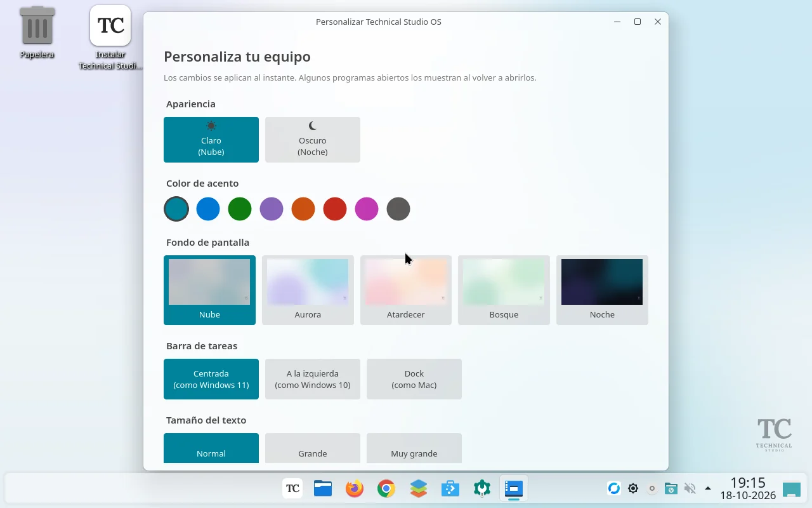The height and width of the screenshot is (508, 812).
Task: Click the disc media tray icon
Action: click(652, 488)
